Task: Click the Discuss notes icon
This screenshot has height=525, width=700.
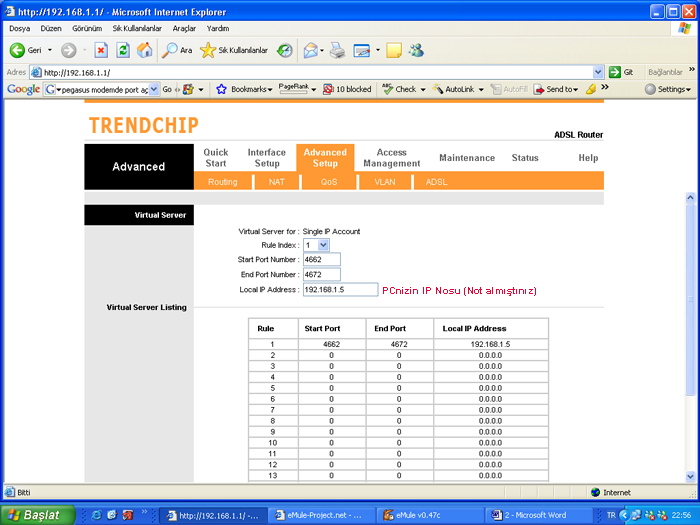Action: [394, 50]
